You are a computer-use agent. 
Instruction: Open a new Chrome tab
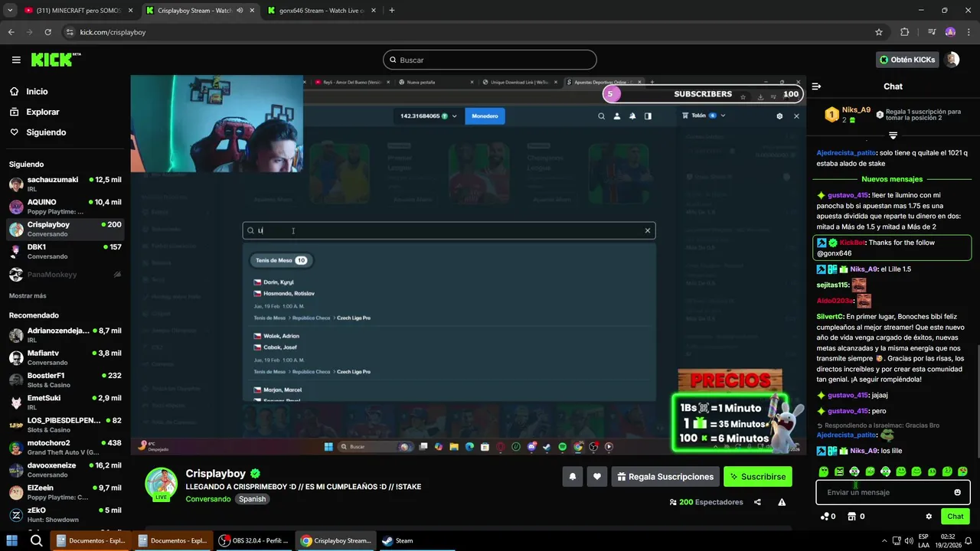pos(392,11)
